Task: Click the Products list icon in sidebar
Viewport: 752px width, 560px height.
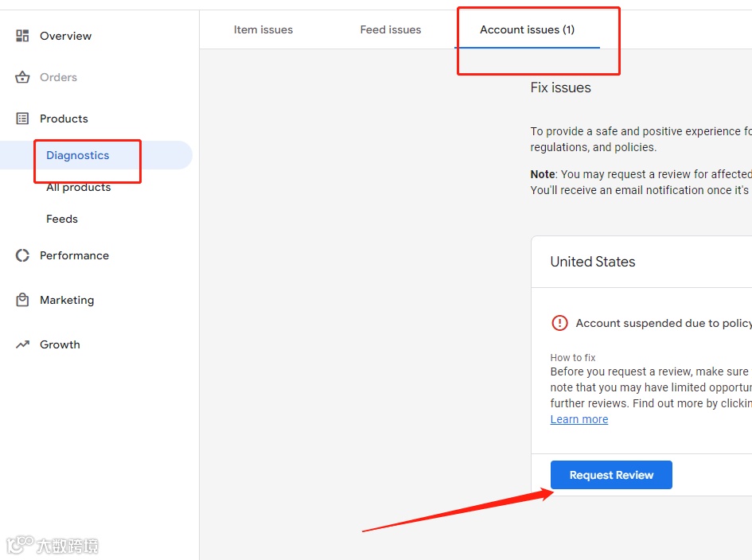Action: pos(21,119)
